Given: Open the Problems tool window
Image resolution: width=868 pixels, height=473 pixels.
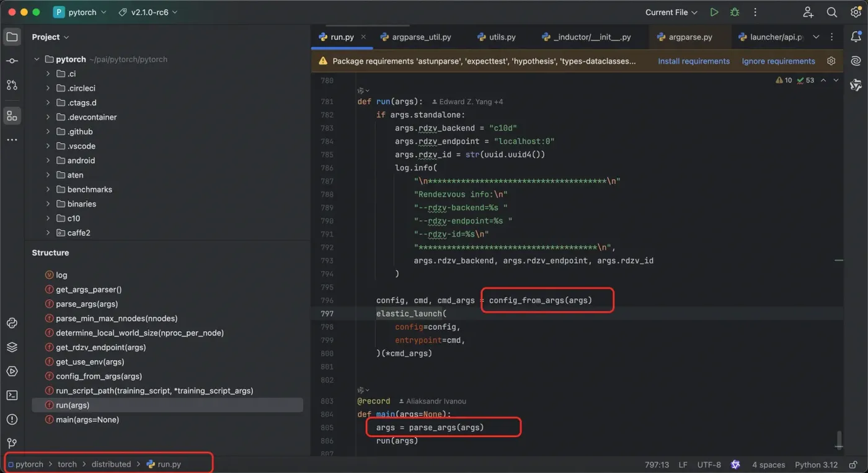Looking at the screenshot, I should [12, 419].
